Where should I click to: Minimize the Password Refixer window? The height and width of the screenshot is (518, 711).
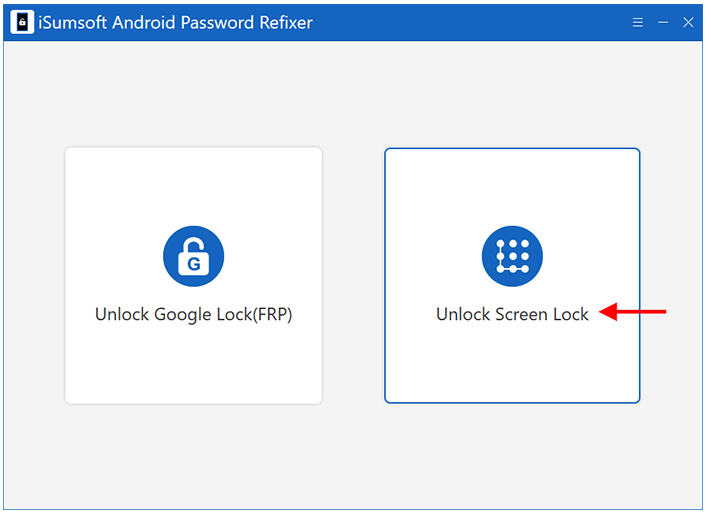pyautogui.click(x=663, y=22)
